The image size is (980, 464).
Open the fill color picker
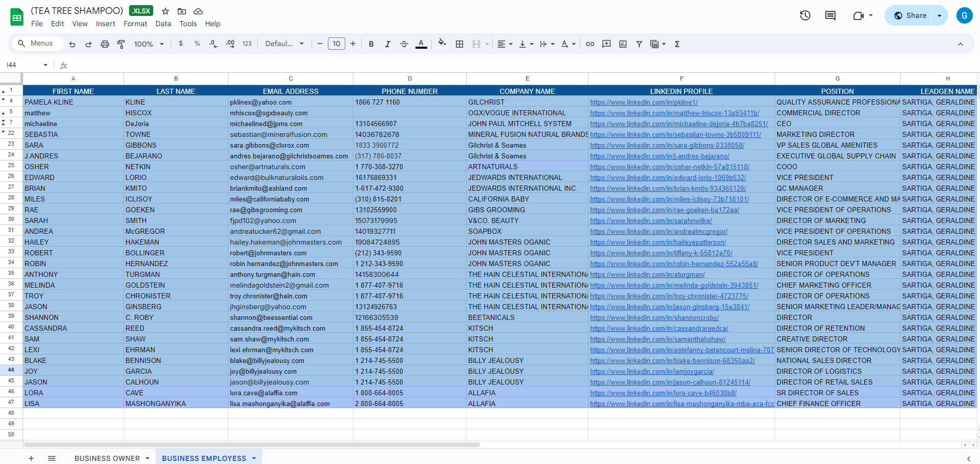(442, 44)
